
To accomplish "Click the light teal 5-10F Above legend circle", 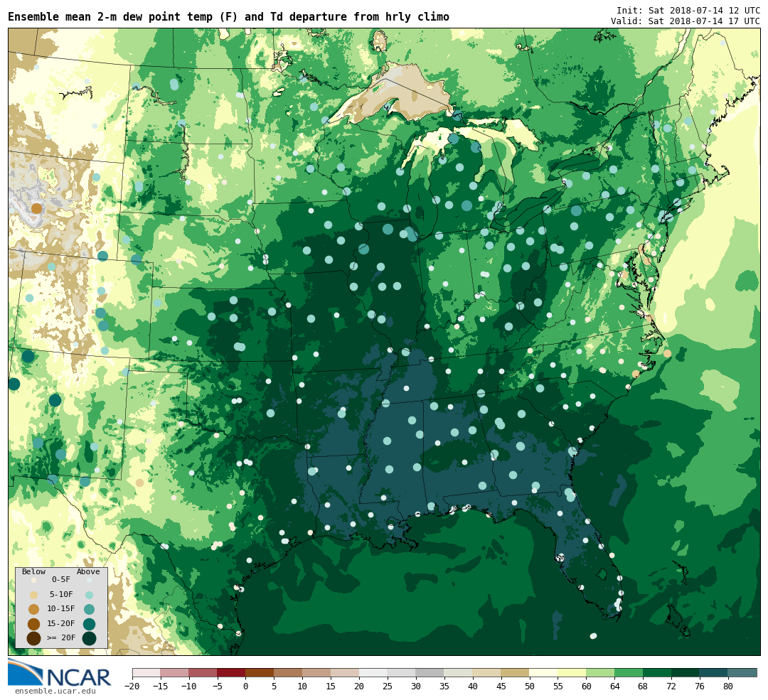I will coord(89,595).
